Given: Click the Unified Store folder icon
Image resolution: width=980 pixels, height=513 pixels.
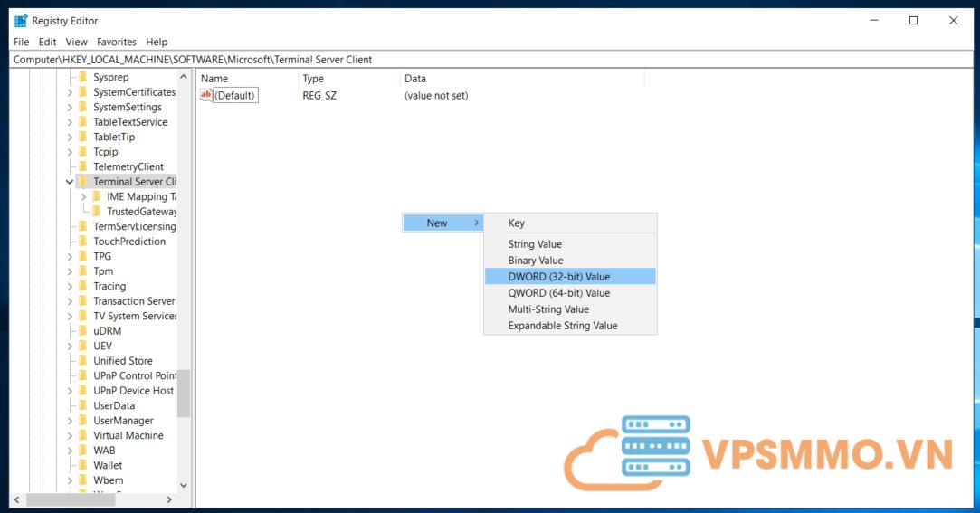Looking at the screenshot, I should point(83,361).
